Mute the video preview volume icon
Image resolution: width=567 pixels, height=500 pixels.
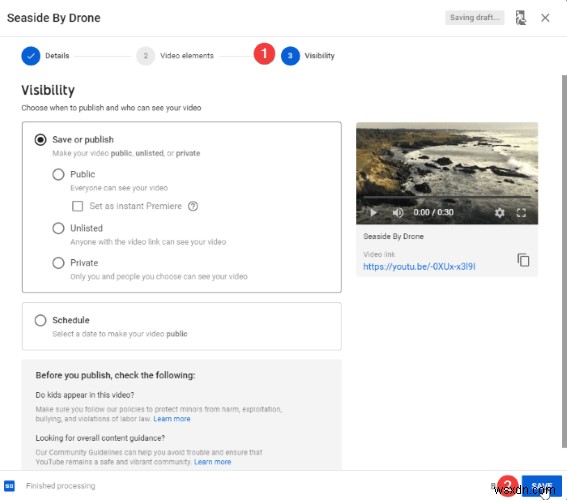pyautogui.click(x=398, y=213)
